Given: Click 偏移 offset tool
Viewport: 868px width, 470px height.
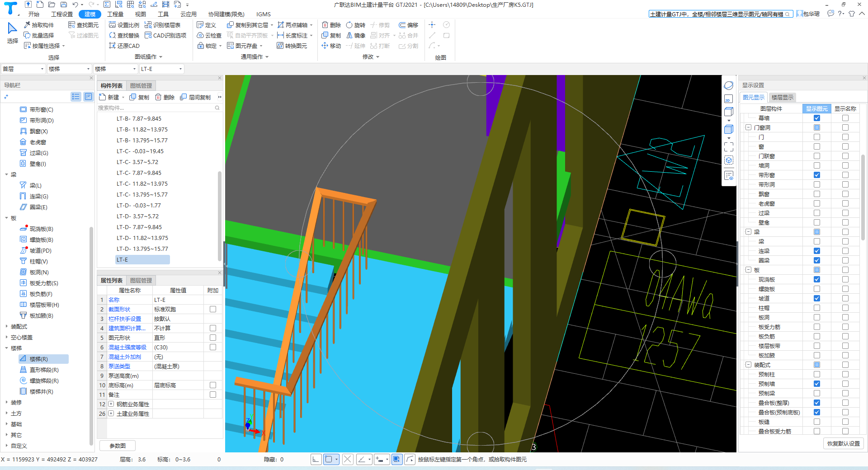Looking at the screenshot, I should (409, 25).
